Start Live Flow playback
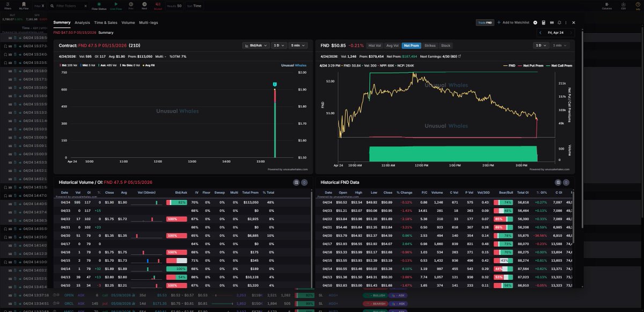 (x=116, y=6)
